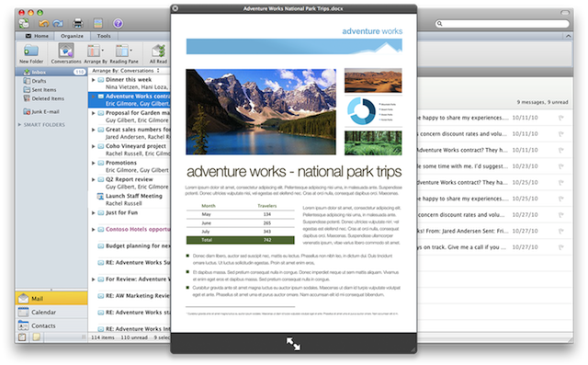This screenshot has height=365, width=588.
Task: Expand the Promotions conversation
Action: click(x=94, y=163)
